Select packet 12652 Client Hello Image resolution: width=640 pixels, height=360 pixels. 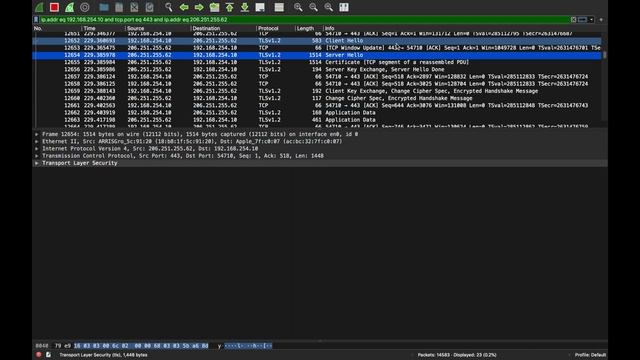click(317, 40)
